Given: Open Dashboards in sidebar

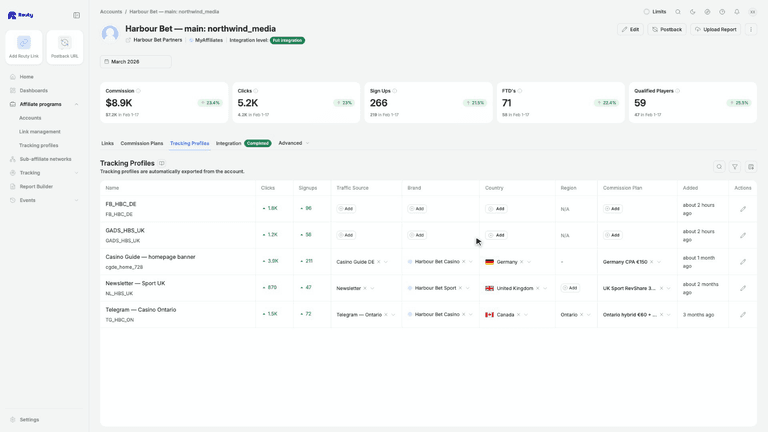Looking at the screenshot, I should (33, 91).
